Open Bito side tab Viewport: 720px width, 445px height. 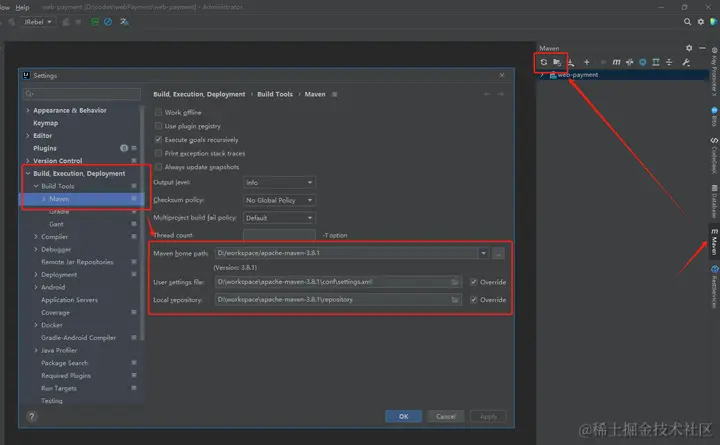(x=714, y=117)
